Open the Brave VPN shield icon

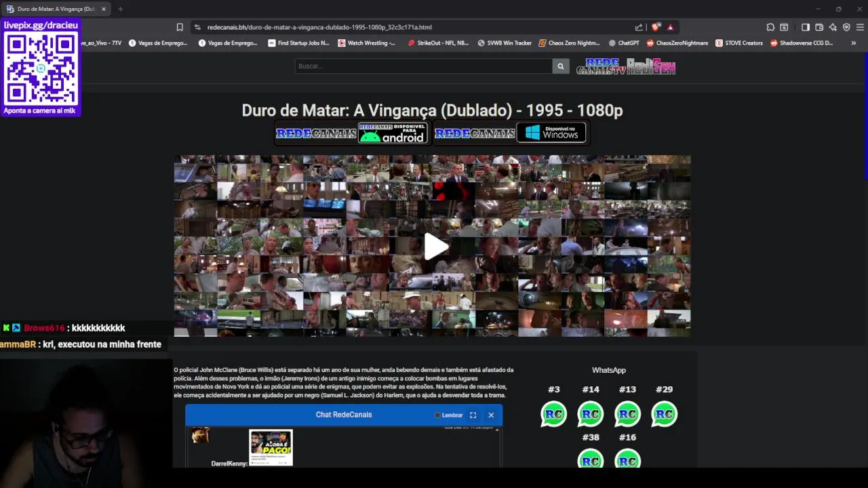(x=846, y=27)
